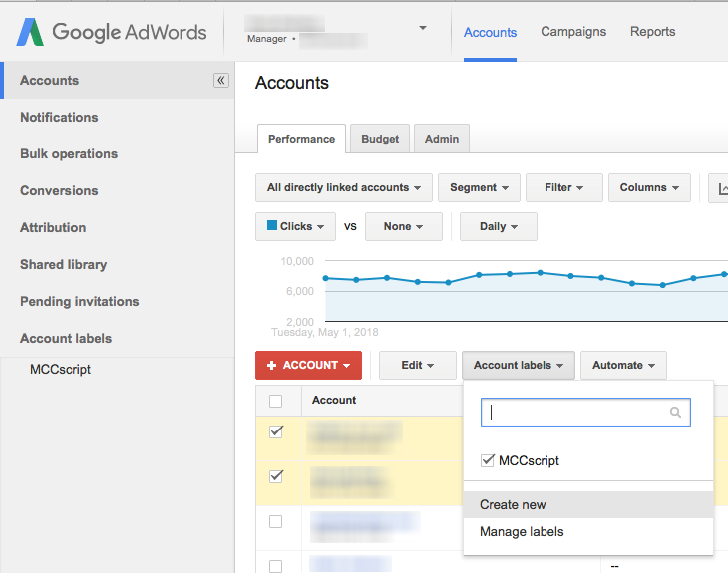
Task: Open the Segment dropdown
Action: (x=479, y=188)
